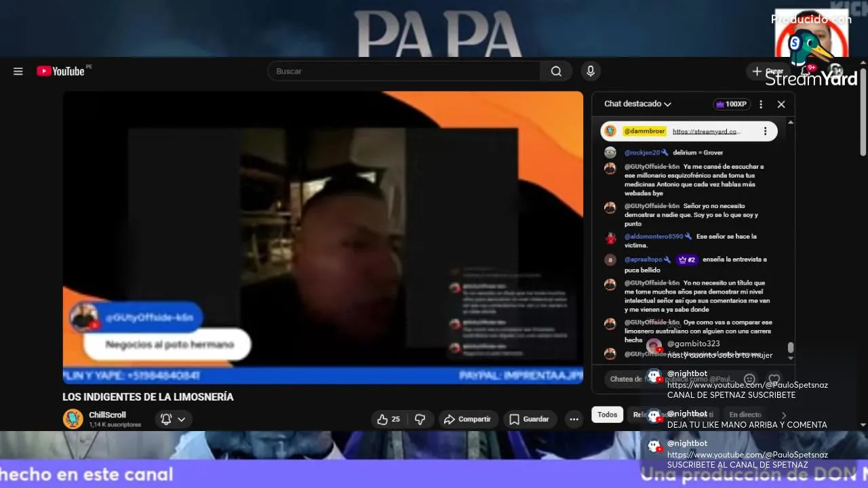Screen dimensions: 868x488
Task: Open more video actions (three dots)
Action: (x=574, y=420)
